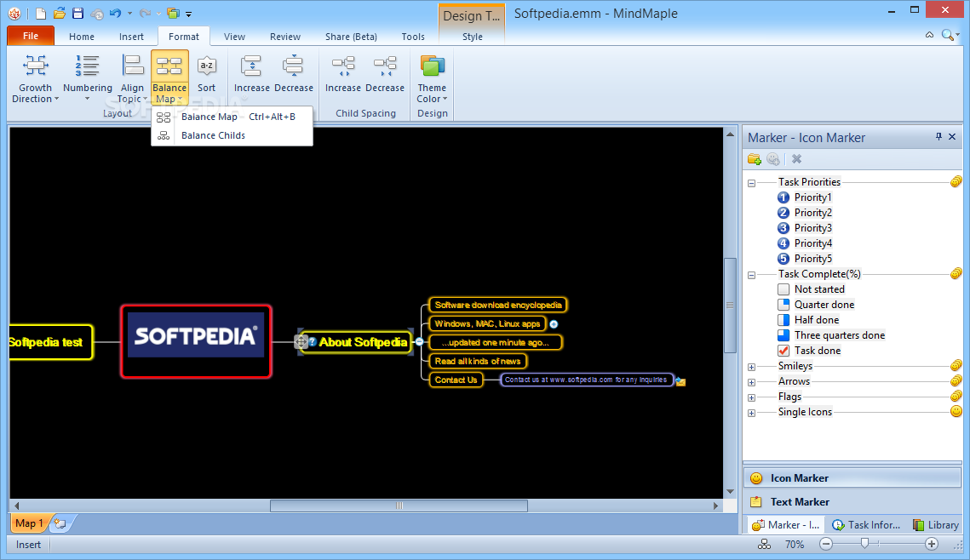Click the MindMaple application logo button
This screenshot has height=560, width=970.
(x=14, y=14)
